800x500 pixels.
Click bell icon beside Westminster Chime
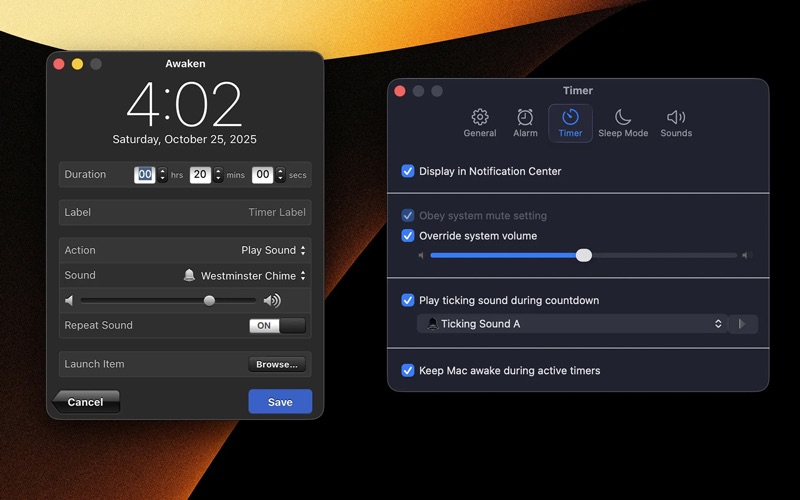[x=189, y=276]
